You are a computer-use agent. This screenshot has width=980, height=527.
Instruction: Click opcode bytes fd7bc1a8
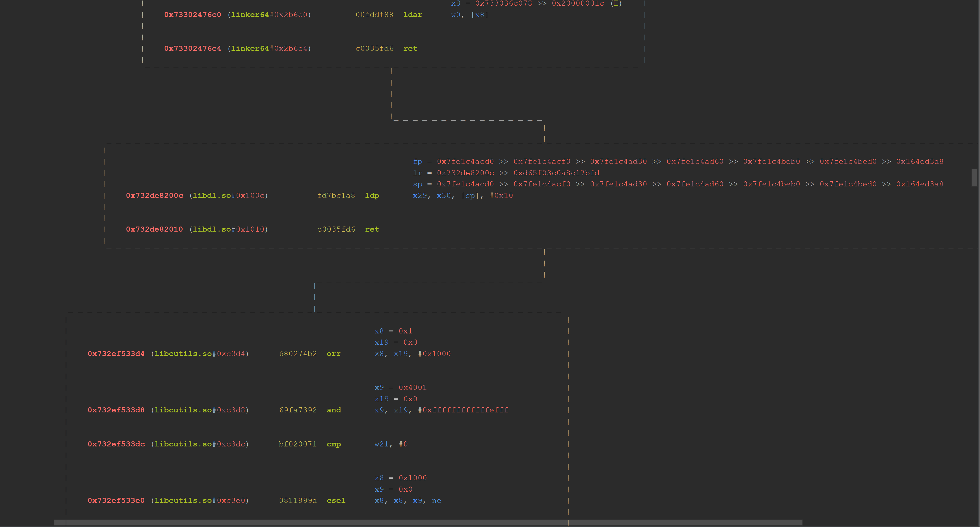click(x=336, y=196)
